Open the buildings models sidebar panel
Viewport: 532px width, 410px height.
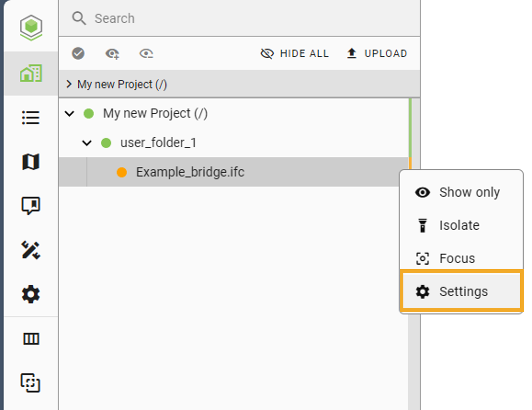point(31,73)
